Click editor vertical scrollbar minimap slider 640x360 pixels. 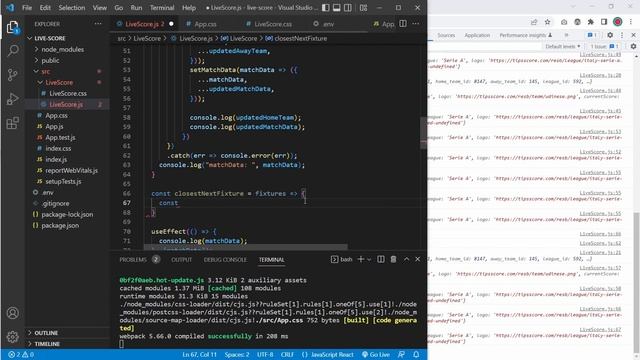click(423, 133)
